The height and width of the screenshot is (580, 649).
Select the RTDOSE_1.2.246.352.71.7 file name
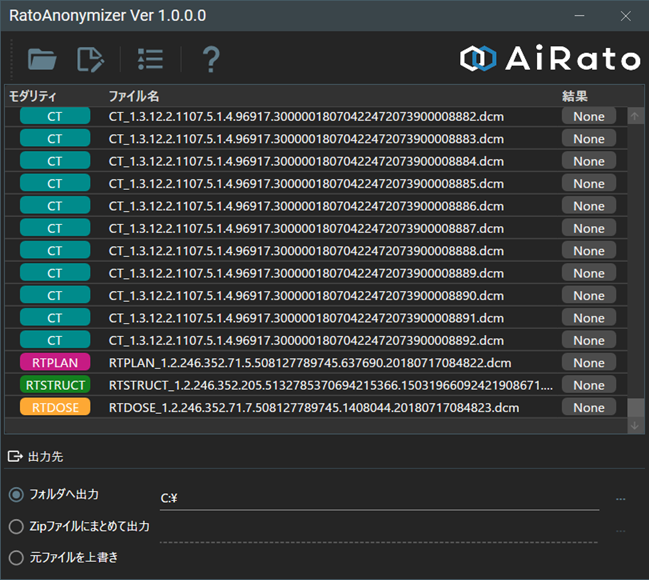click(x=314, y=407)
